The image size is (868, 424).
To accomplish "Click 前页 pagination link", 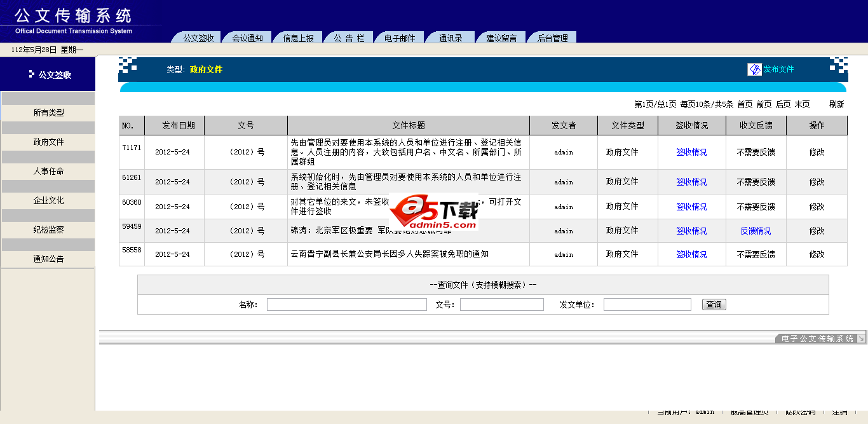I will [764, 104].
